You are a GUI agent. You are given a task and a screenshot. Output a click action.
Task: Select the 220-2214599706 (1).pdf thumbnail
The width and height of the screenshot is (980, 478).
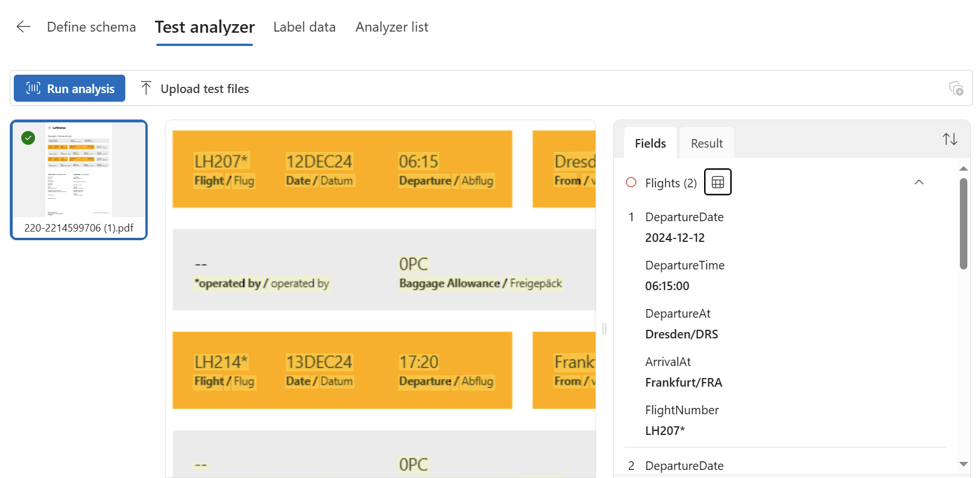point(79,180)
